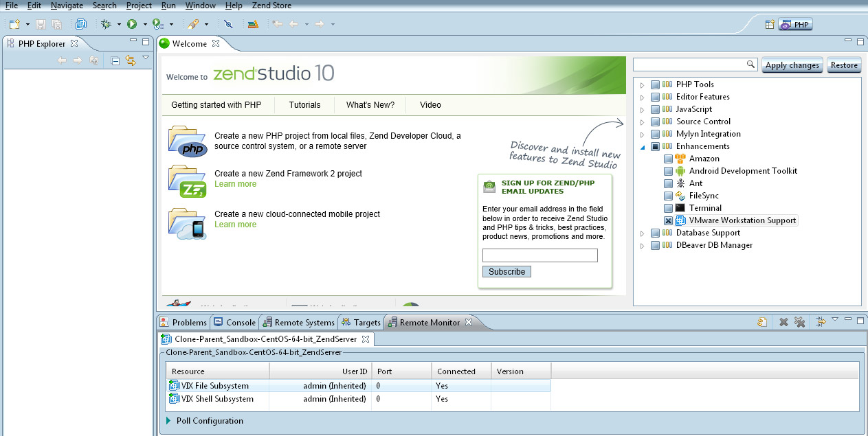
Task: Expand the PHP Tools tree node
Action: [643, 85]
